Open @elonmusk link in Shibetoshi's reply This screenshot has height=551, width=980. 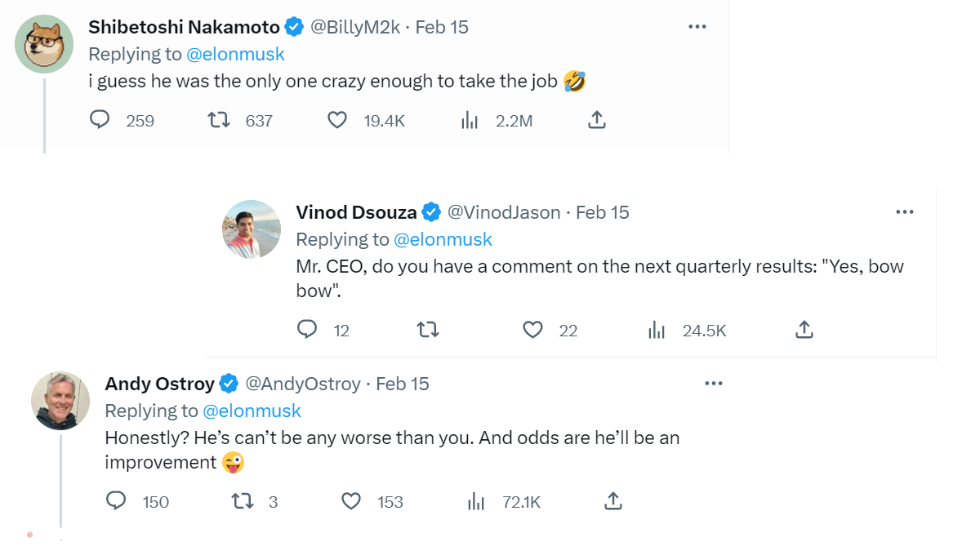(235, 54)
